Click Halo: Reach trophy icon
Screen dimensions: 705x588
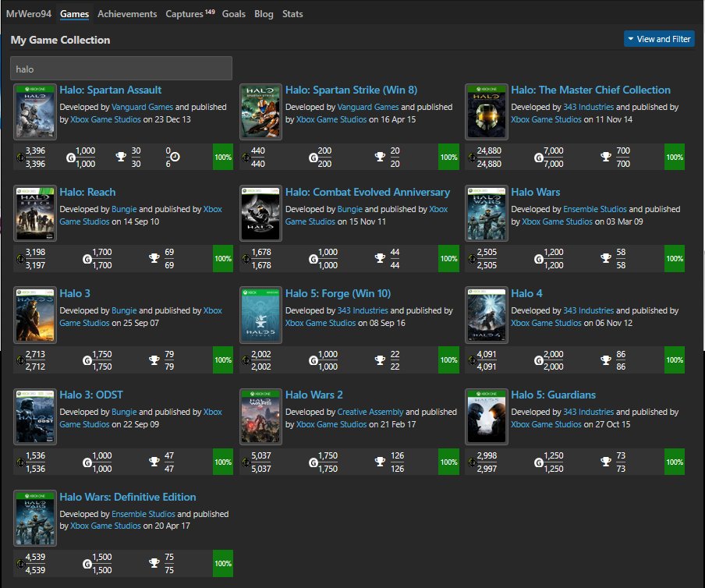pyautogui.click(x=154, y=258)
